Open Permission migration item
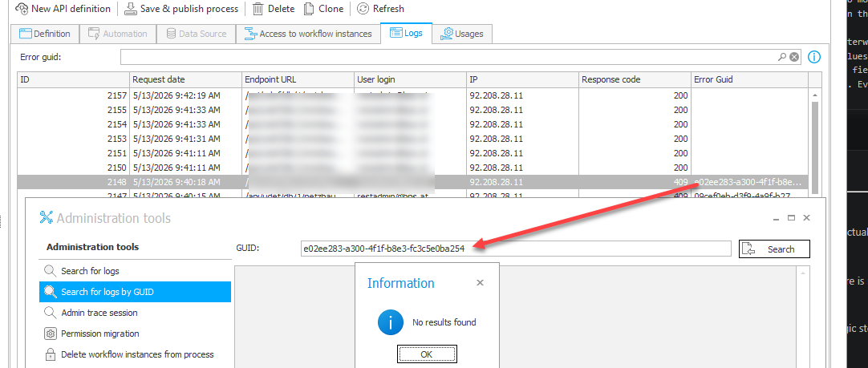The height and width of the screenshot is (368, 868). click(x=135, y=334)
